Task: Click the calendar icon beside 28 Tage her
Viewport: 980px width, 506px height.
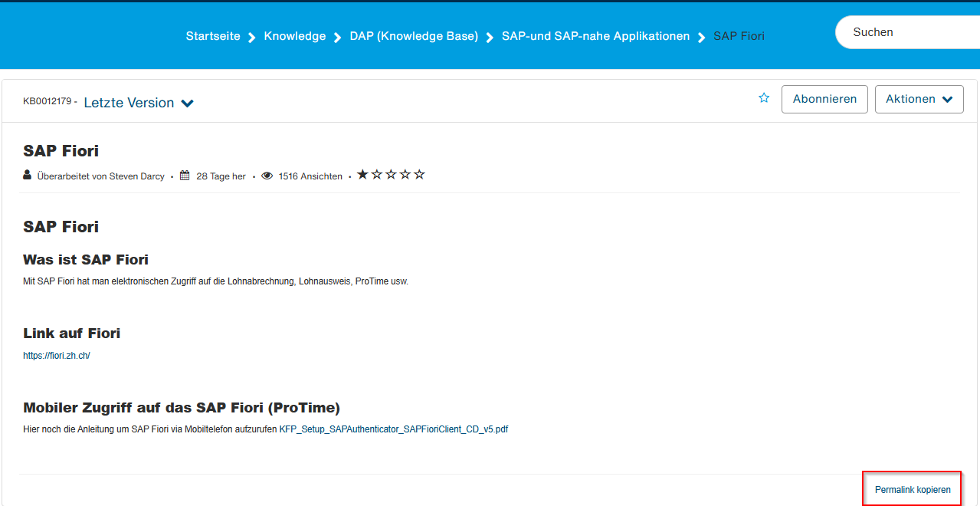Action: click(185, 176)
